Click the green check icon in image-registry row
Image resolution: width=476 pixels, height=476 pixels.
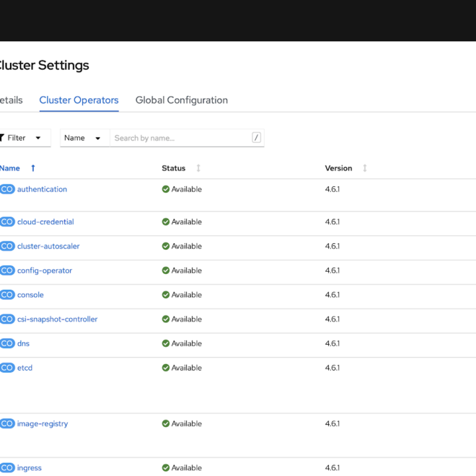pyautogui.click(x=166, y=423)
